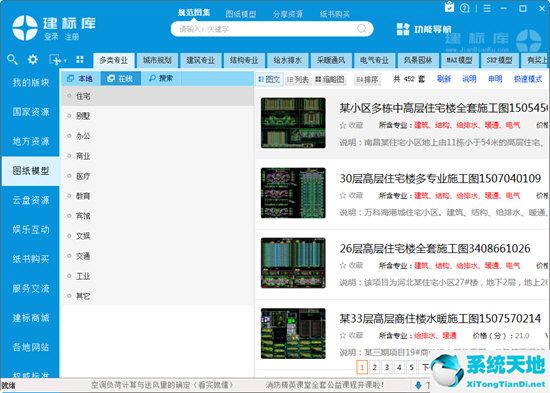Select the 电气专业 category tab
550x393 pixels.
(x=375, y=60)
